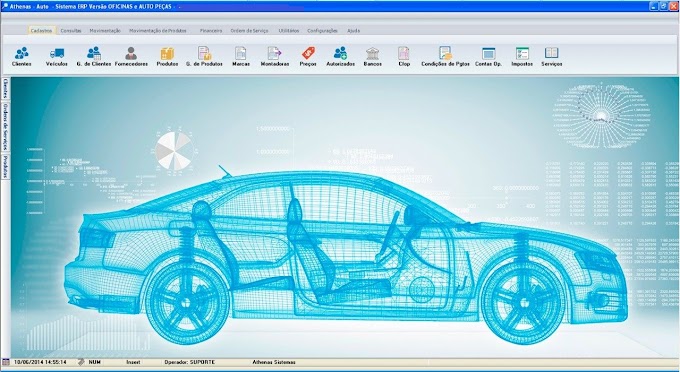Click Athenas Sistemas in status bar
This screenshot has width=680, height=372.
pyautogui.click(x=274, y=362)
